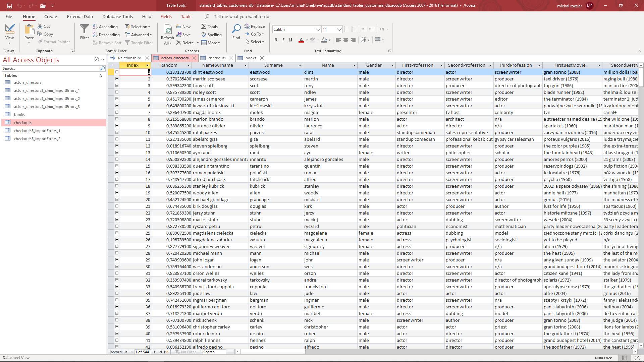
Task: Open the books table in navigation pane
Action: pyautogui.click(x=19, y=115)
